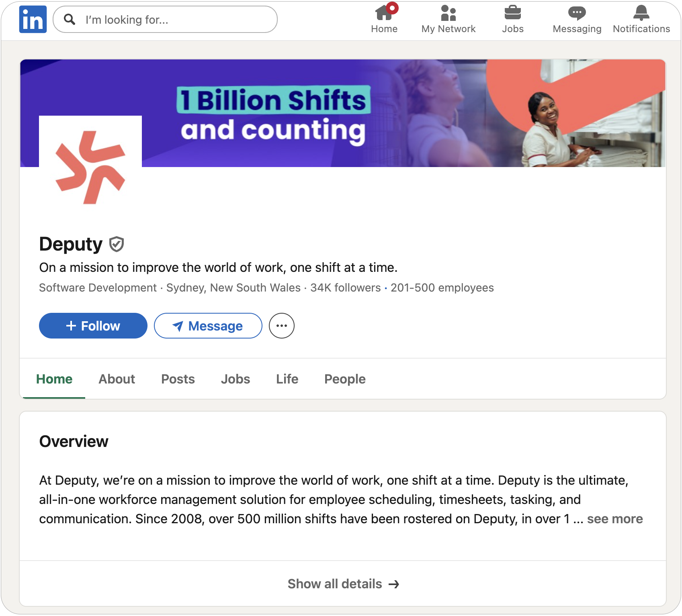Image resolution: width=682 pixels, height=616 pixels.
Task: Click Show all details link
Action: click(343, 584)
